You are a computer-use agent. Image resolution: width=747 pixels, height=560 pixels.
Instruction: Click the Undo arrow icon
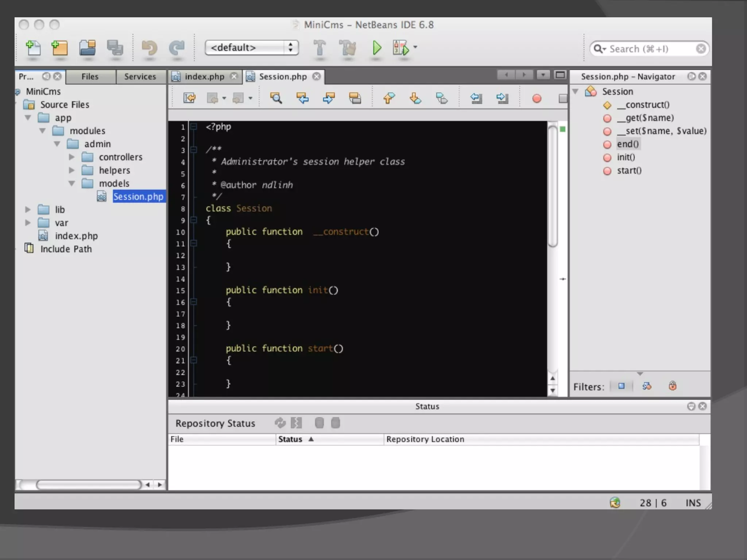click(149, 48)
